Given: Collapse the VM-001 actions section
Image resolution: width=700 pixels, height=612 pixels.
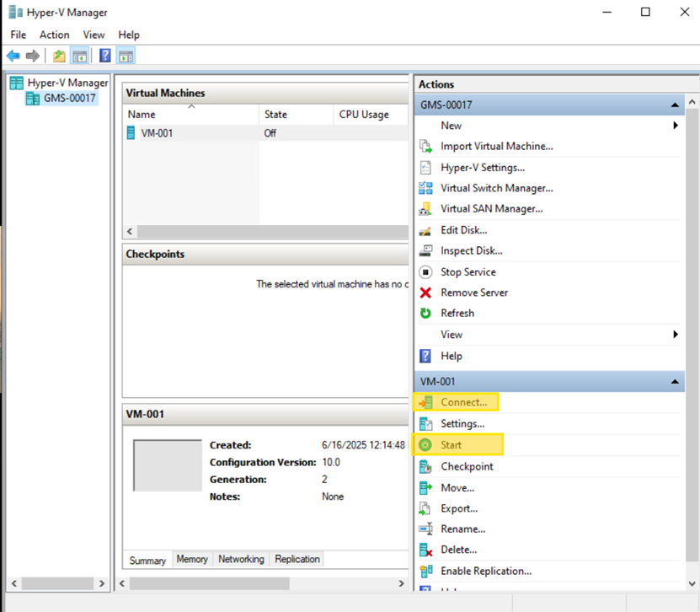Looking at the screenshot, I should pos(675,382).
